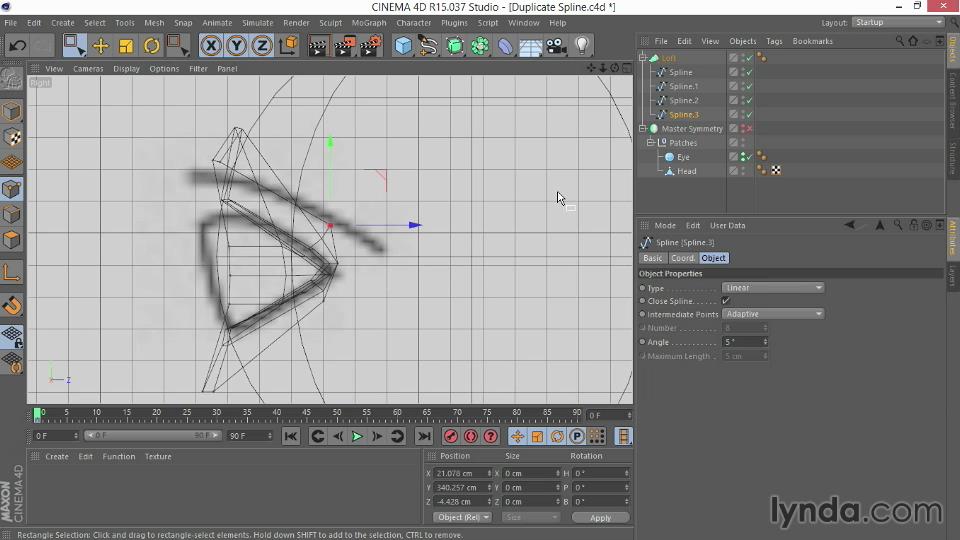Toggle the Y axis lock

point(236,46)
